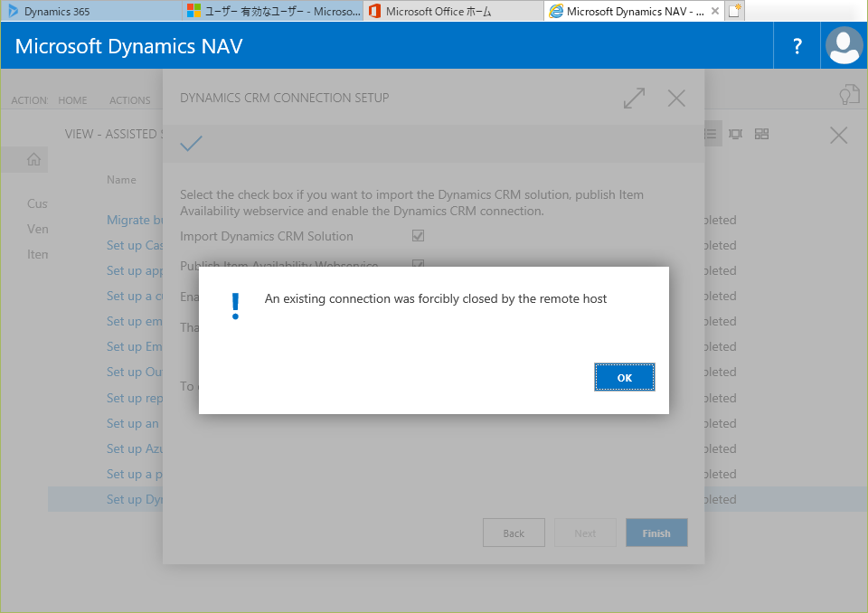Open the 'Migrate bu' assisted setup link
Viewport: 868px width, 613px height.
tap(135, 220)
